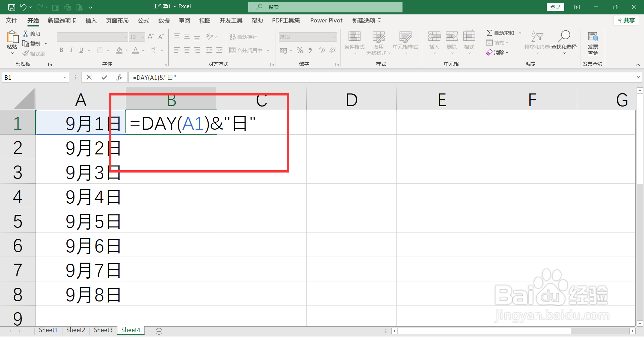
Task: Switch to Sheet3 tab
Action: click(103, 330)
